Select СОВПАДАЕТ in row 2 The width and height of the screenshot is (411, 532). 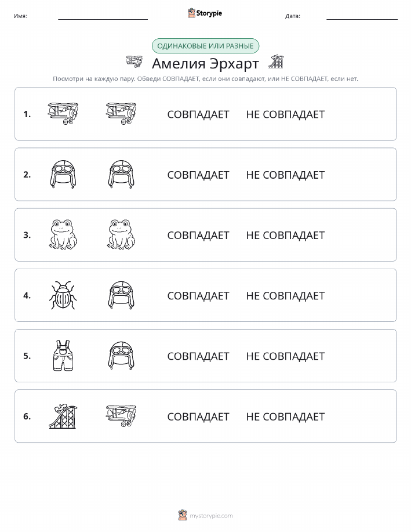tap(198, 175)
